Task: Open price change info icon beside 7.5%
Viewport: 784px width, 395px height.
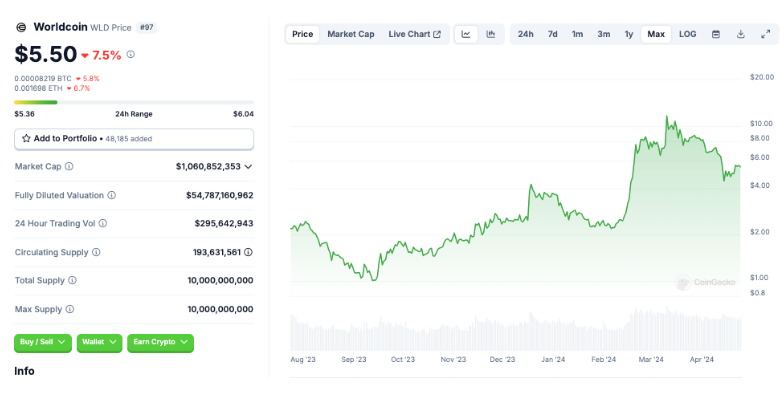Action: coord(130,54)
